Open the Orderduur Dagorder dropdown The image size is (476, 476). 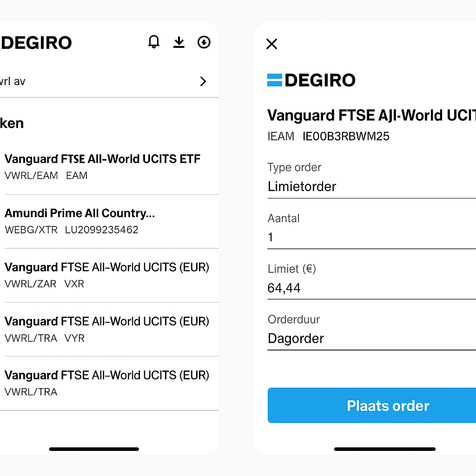click(371, 338)
